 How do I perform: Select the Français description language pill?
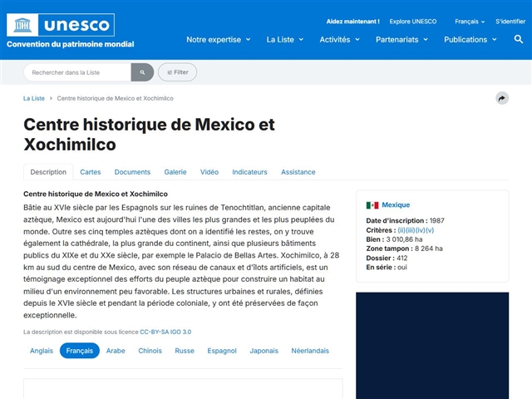[80, 351]
